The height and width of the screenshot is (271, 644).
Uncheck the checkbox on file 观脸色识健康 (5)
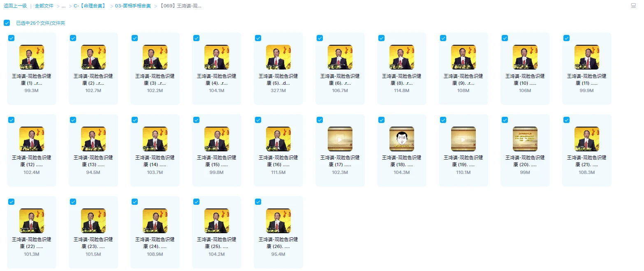click(x=258, y=38)
